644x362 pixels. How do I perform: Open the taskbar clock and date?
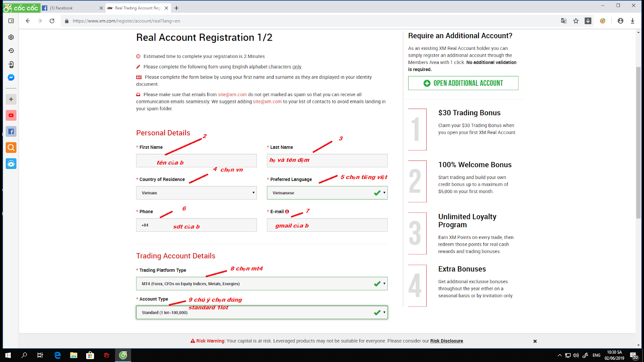tap(614, 355)
